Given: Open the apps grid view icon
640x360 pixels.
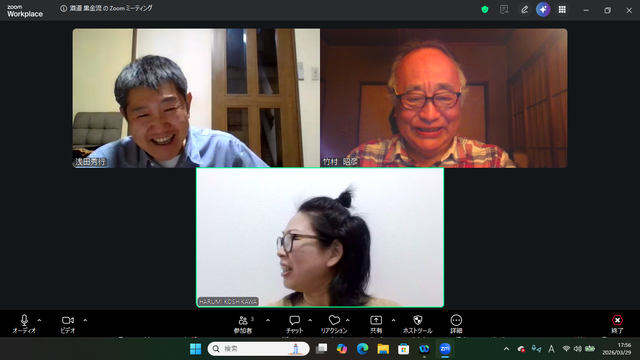Looking at the screenshot, I should [562, 9].
